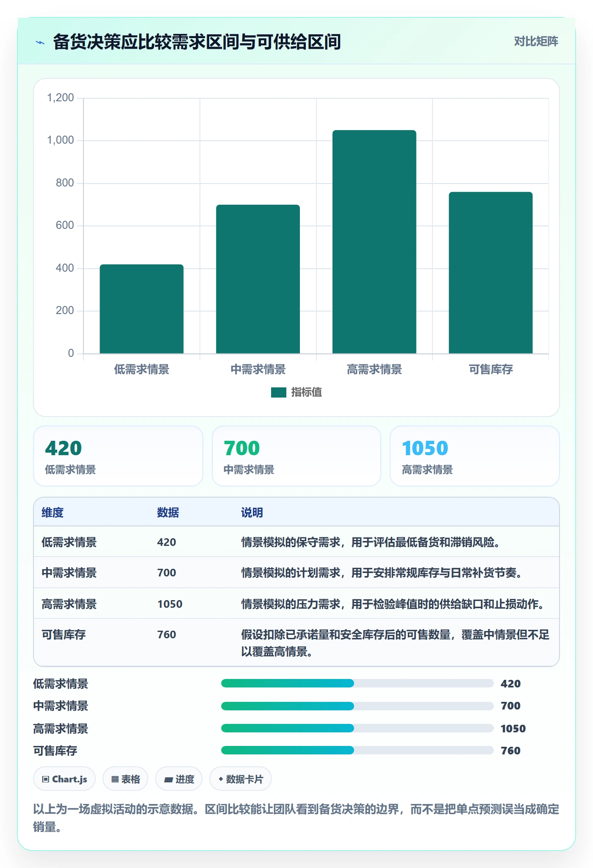Click the 中需求情景 bar in the chart
The image size is (593, 868).
pyautogui.click(x=258, y=279)
